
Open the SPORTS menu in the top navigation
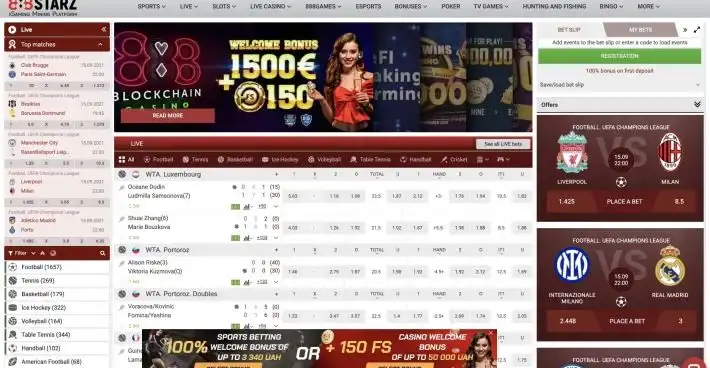coord(151,6)
